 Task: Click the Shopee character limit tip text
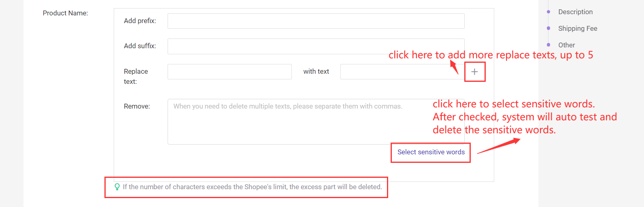[x=253, y=187]
